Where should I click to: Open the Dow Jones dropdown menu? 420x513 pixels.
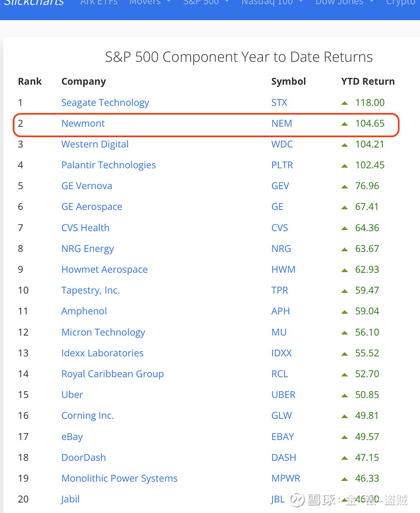click(x=344, y=3)
